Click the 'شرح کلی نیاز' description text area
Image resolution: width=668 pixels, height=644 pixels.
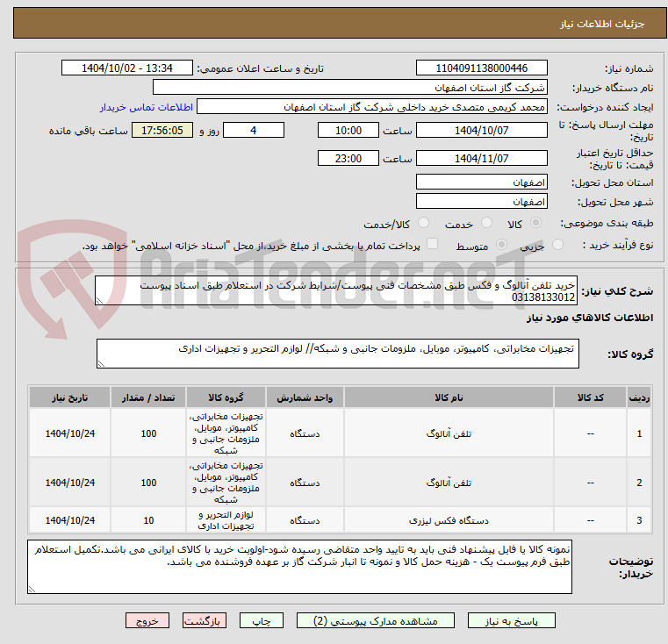click(x=335, y=290)
